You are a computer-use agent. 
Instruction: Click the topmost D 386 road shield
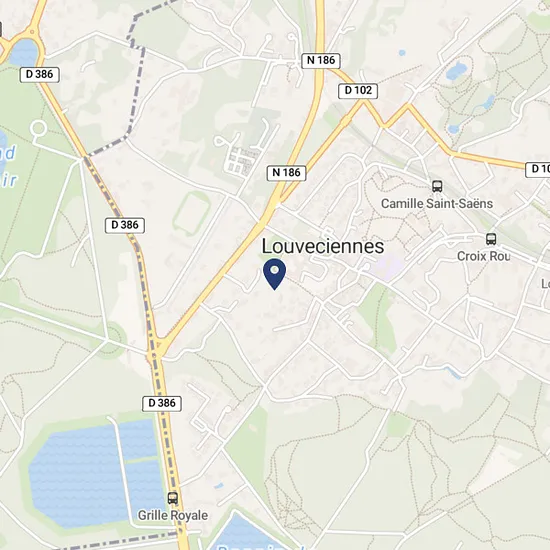click(x=39, y=75)
